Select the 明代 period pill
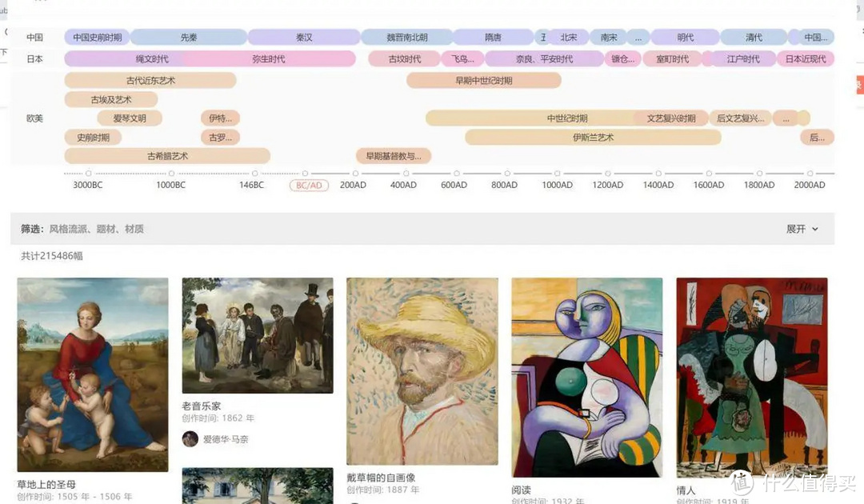 [x=685, y=38]
